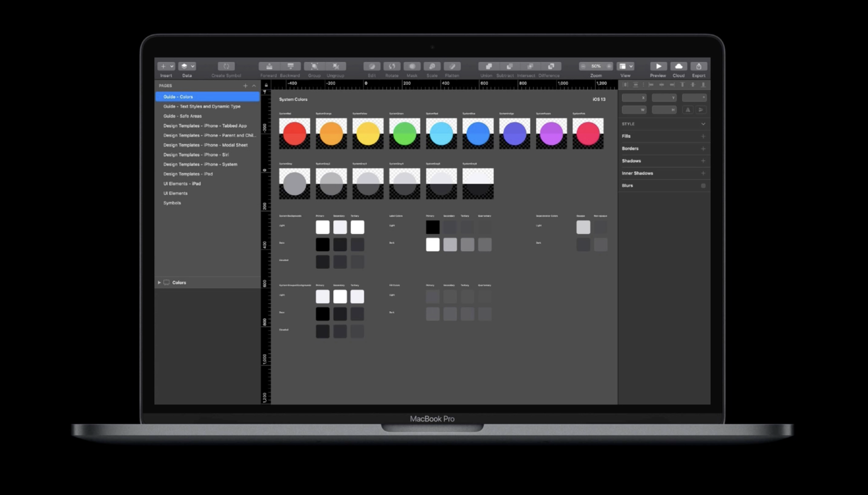The image size is (868, 495).
Task: Click the Cloud upload icon
Action: [x=679, y=66]
